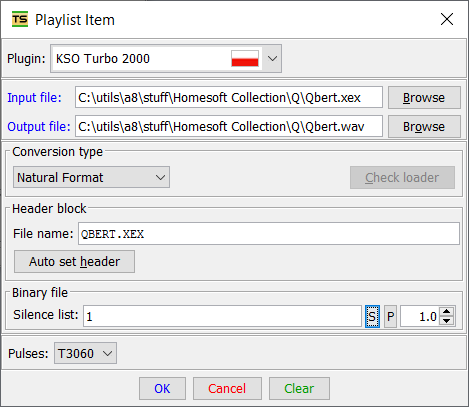Open the Natural Format conversion type dropdown

91,177
